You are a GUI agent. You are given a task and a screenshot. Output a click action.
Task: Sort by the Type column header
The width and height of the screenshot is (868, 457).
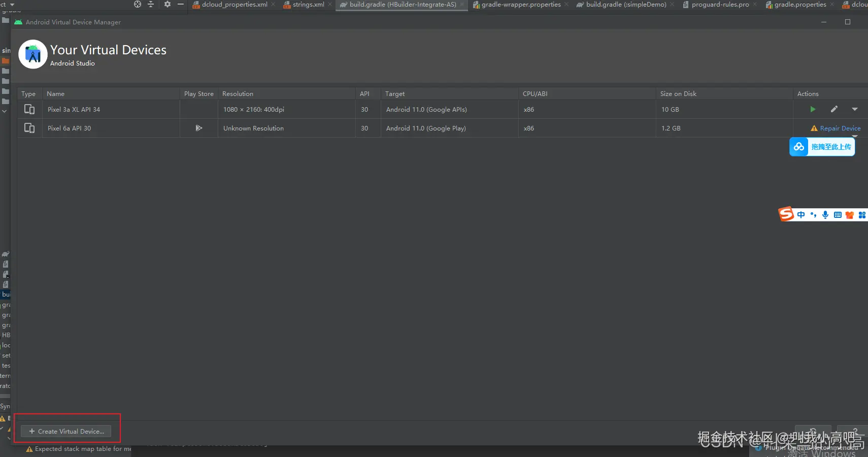coord(30,94)
